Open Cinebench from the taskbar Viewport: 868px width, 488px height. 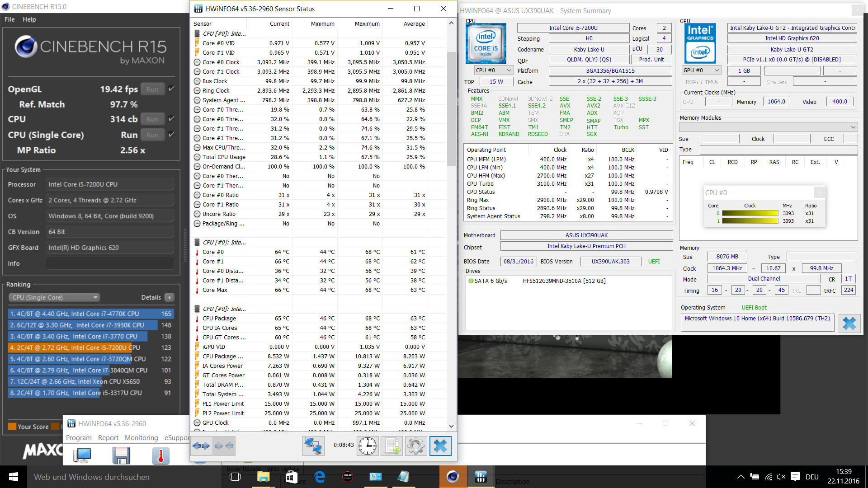[x=453, y=477]
